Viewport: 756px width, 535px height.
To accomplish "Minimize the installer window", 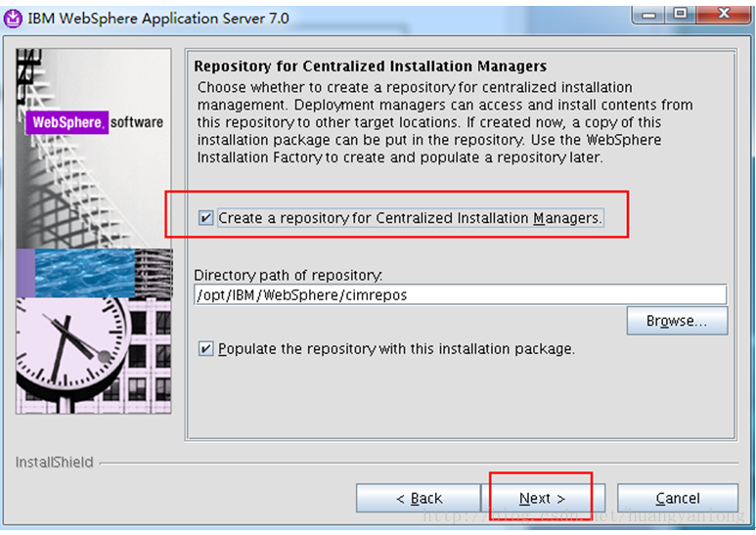I will (x=649, y=14).
